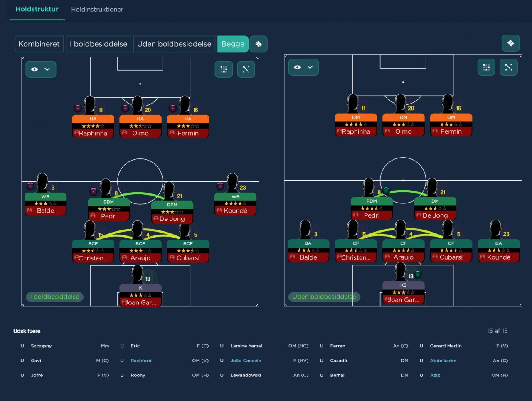Click the Udskiftere heading
The height and width of the screenshot is (401, 532).
click(27, 331)
